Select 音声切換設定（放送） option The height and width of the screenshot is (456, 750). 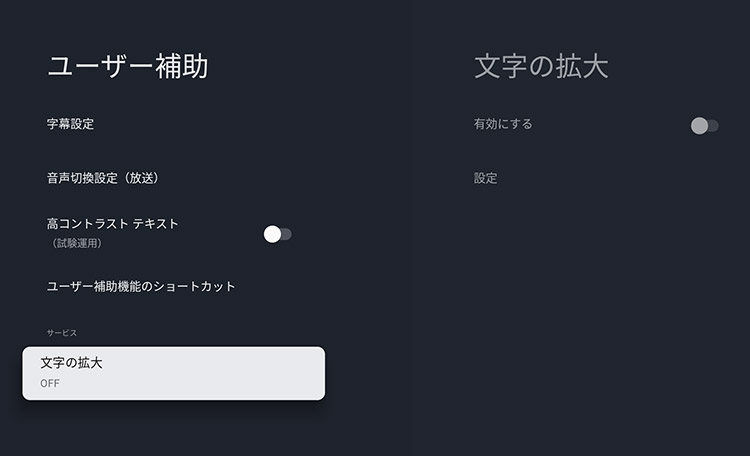coord(103,178)
